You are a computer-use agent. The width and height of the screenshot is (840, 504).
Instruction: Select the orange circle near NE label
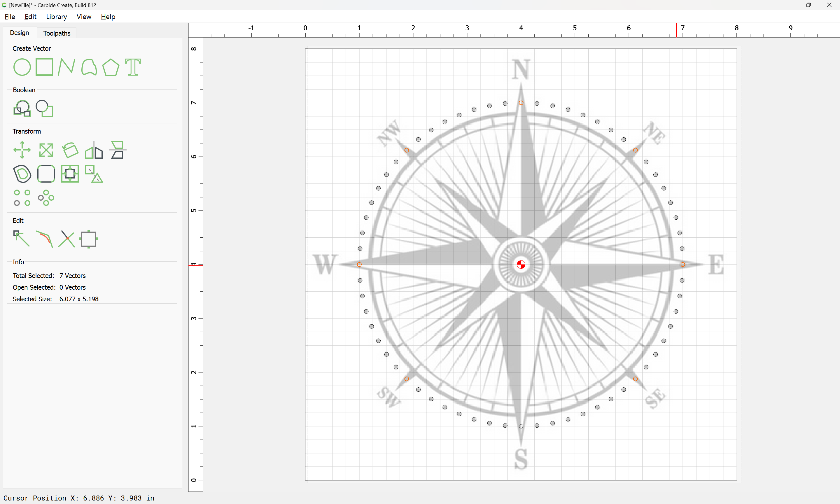pyautogui.click(x=635, y=150)
